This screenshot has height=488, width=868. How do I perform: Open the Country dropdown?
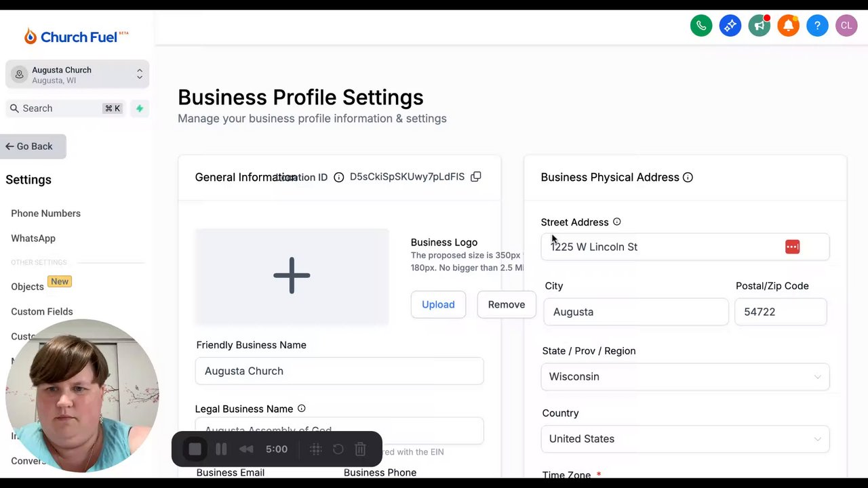(x=685, y=439)
